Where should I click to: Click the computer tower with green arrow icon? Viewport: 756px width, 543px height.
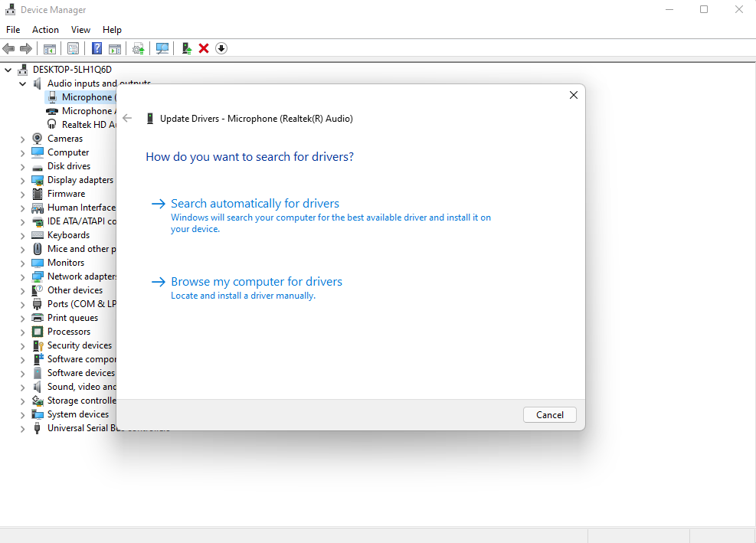click(187, 48)
